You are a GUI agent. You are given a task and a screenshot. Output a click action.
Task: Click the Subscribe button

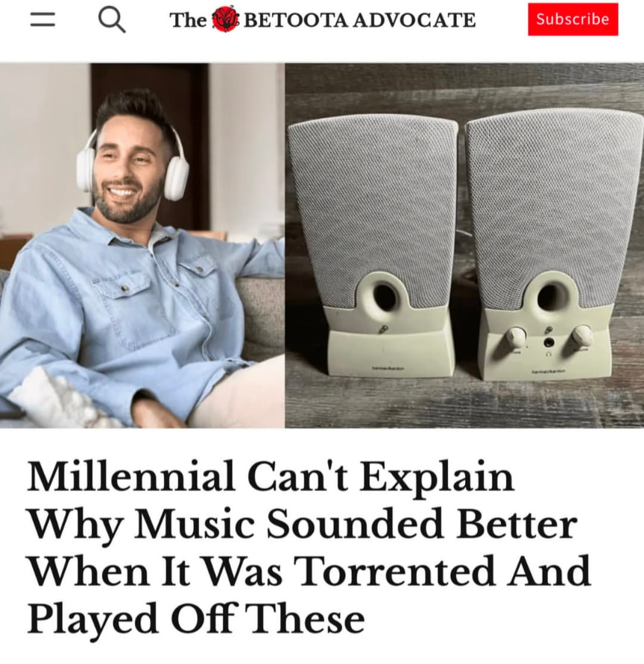pyautogui.click(x=573, y=19)
